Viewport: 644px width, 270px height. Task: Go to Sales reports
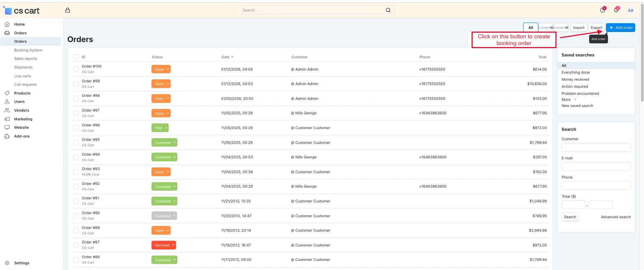26,59
